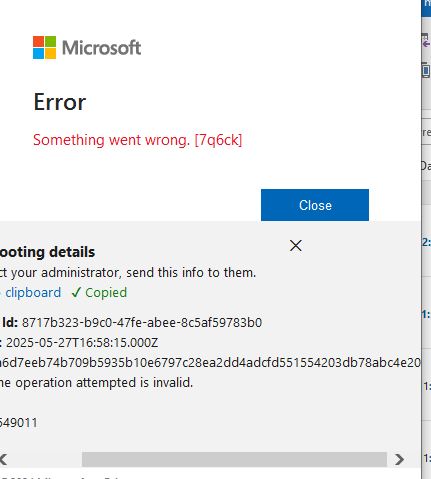
Task: Click the Close button
Action: [x=315, y=205]
